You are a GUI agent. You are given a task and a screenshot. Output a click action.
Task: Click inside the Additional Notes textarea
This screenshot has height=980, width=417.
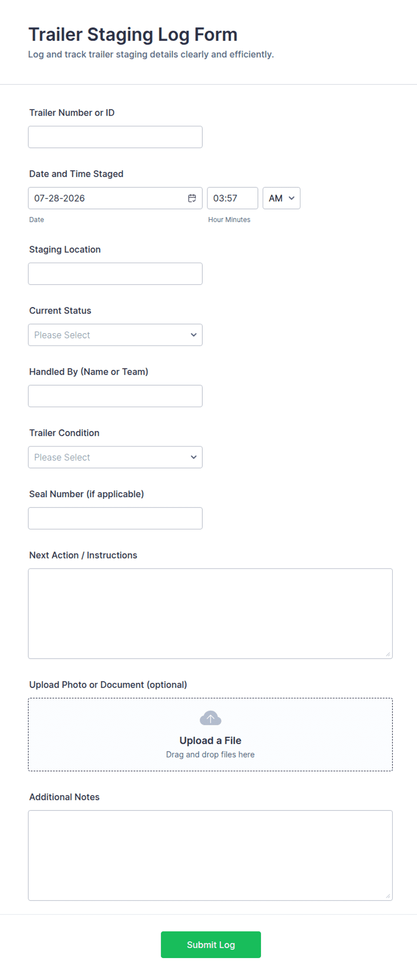click(x=210, y=855)
